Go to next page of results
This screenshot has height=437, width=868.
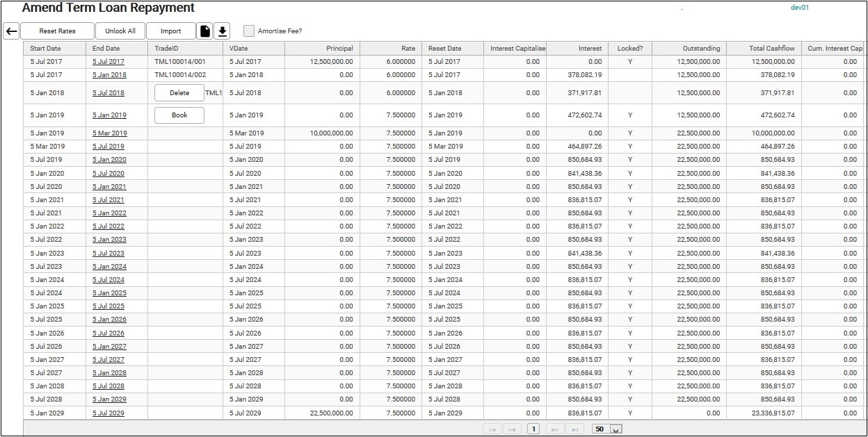coord(555,429)
